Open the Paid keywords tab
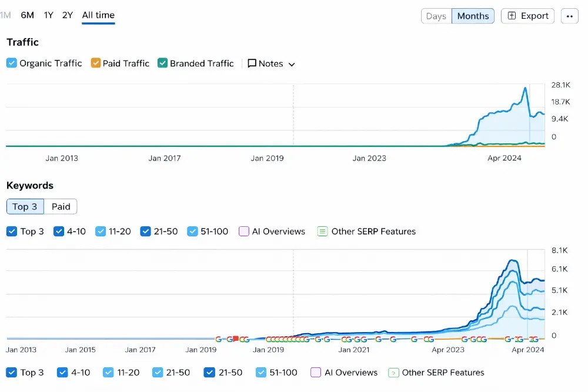Image resolution: width=588 pixels, height=392 pixels. pos(61,206)
